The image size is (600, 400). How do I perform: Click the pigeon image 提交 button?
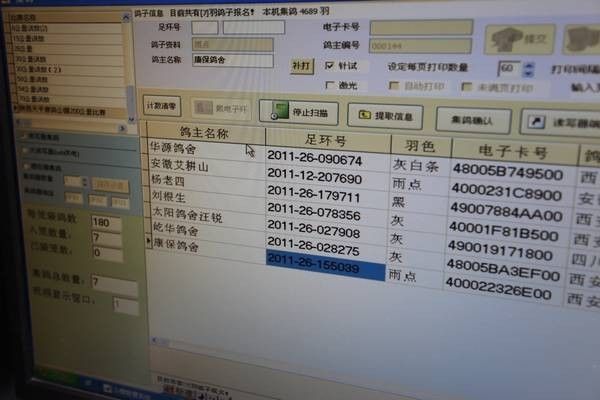[x=519, y=39]
